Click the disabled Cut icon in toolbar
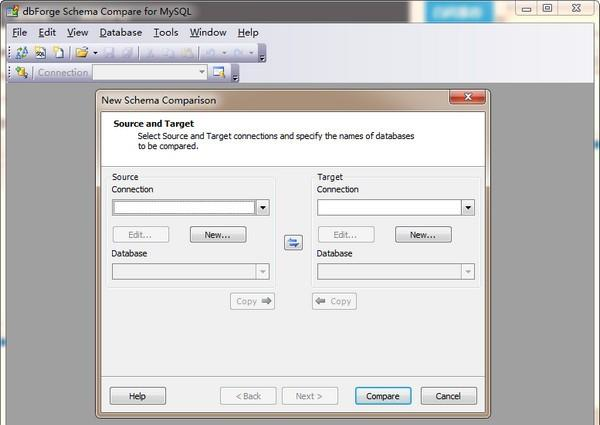 click(x=149, y=53)
